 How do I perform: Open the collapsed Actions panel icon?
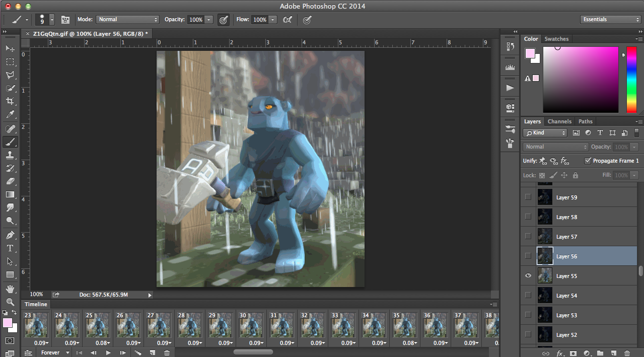[x=510, y=88]
